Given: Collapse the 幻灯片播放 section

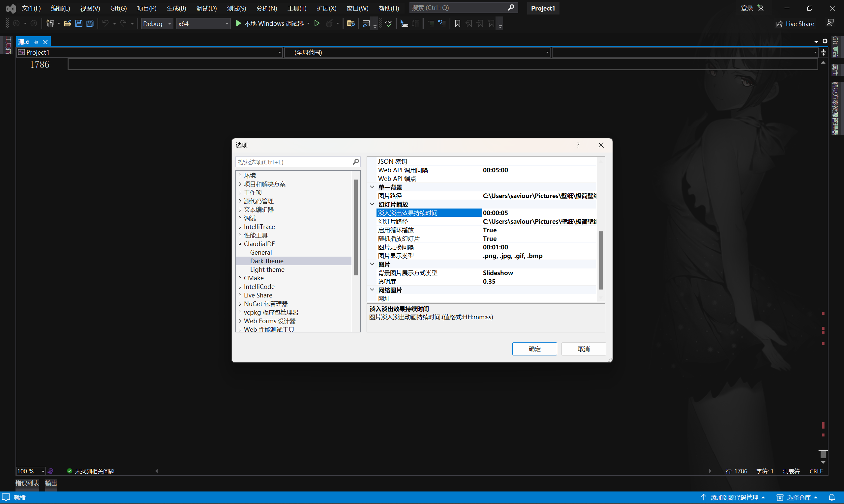Looking at the screenshot, I should coord(372,204).
